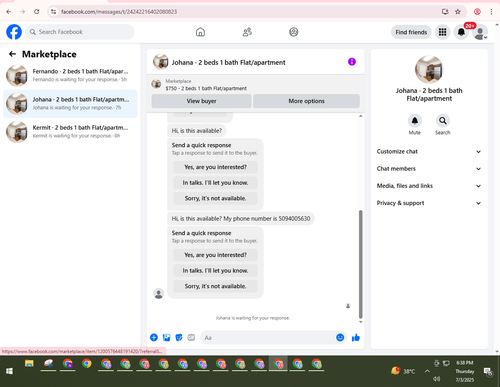The width and height of the screenshot is (500, 387).
Task: Choose a sticker from the composer
Action: (179, 337)
